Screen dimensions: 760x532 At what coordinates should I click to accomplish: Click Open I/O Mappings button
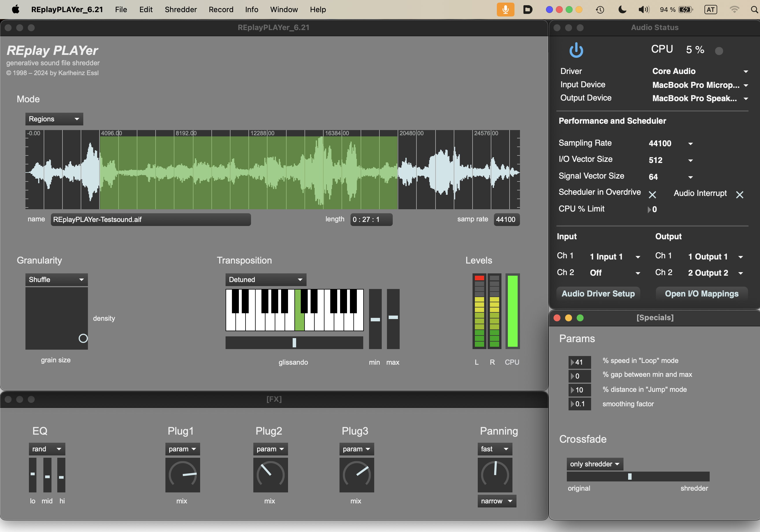tap(701, 294)
